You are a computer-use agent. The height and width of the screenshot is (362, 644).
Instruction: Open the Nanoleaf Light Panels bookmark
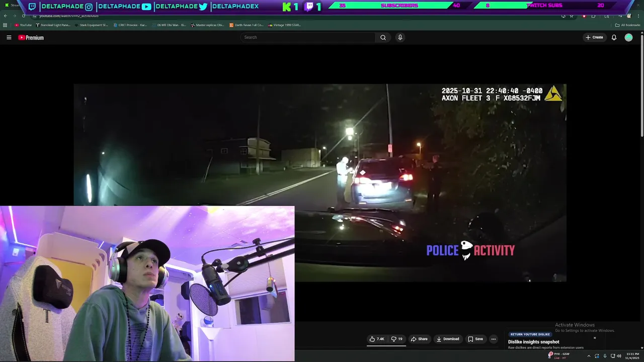[53, 25]
